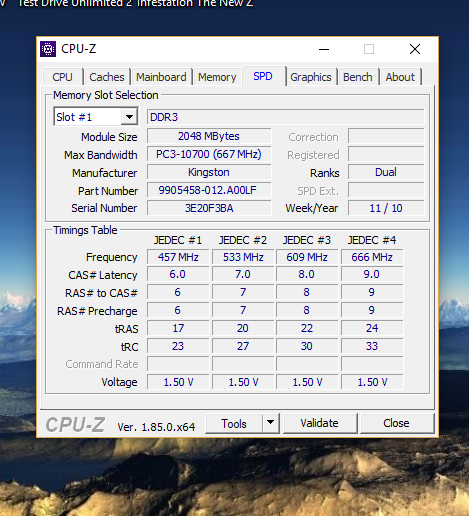The image size is (469, 516).
Task: Open the Tools menu button
Action: 234,424
